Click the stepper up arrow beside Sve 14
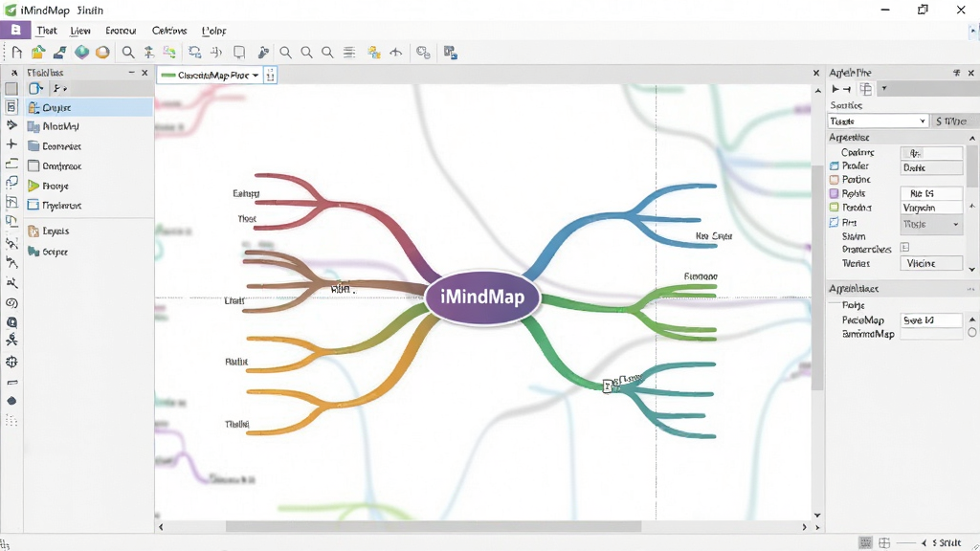The width and height of the screenshot is (980, 551). click(972, 319)
